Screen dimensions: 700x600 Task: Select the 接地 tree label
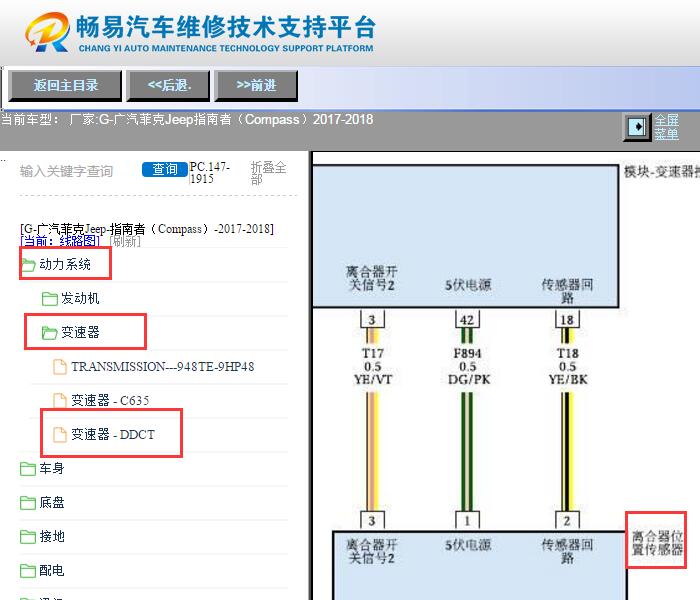pyautogui.click(x=52, y=536)
